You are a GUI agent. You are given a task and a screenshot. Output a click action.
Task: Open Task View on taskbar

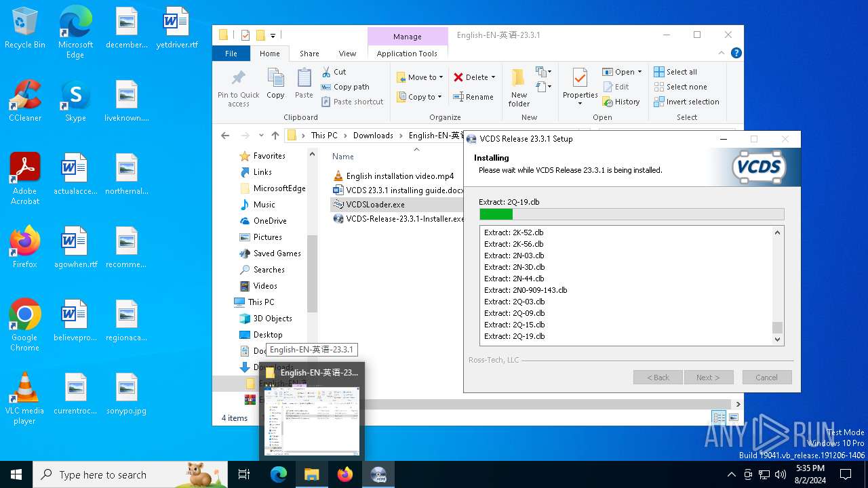point(244,474)
